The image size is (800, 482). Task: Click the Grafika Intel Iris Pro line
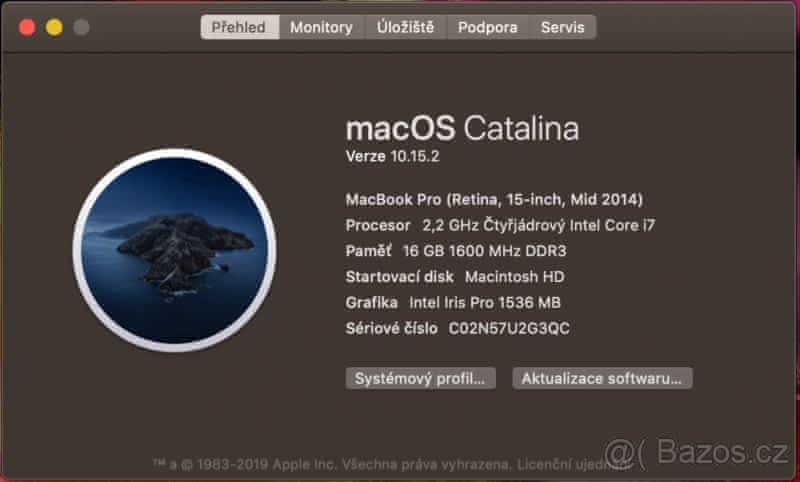(453, 302)
